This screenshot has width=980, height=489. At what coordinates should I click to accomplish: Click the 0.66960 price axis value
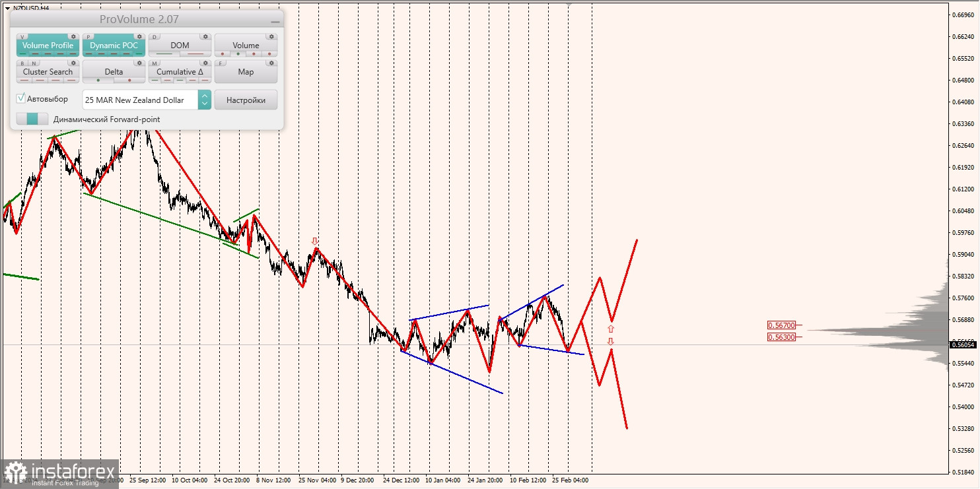pyautogui.click(x=963, y=15)
